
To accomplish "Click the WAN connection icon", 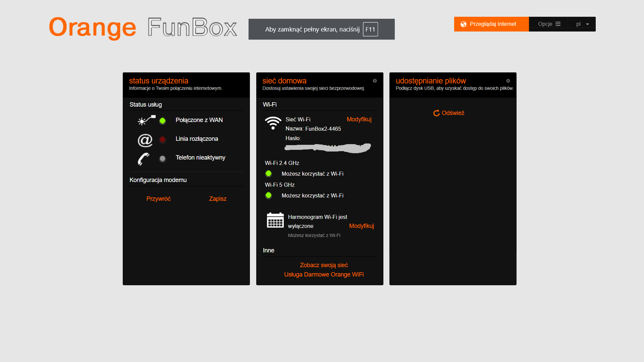I will pyautogui.click(x=147, y=120).
